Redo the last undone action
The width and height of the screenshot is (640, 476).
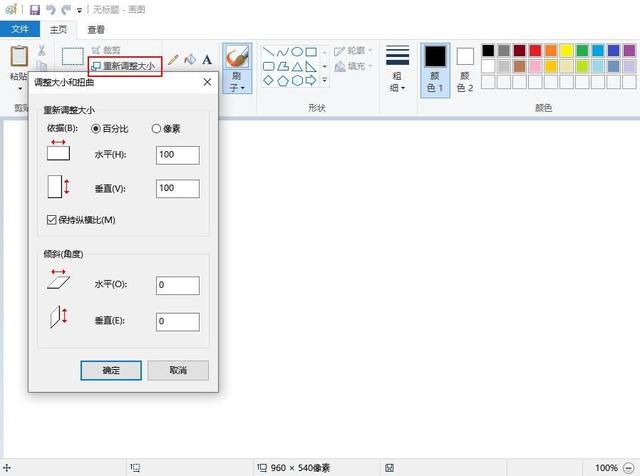66,9
